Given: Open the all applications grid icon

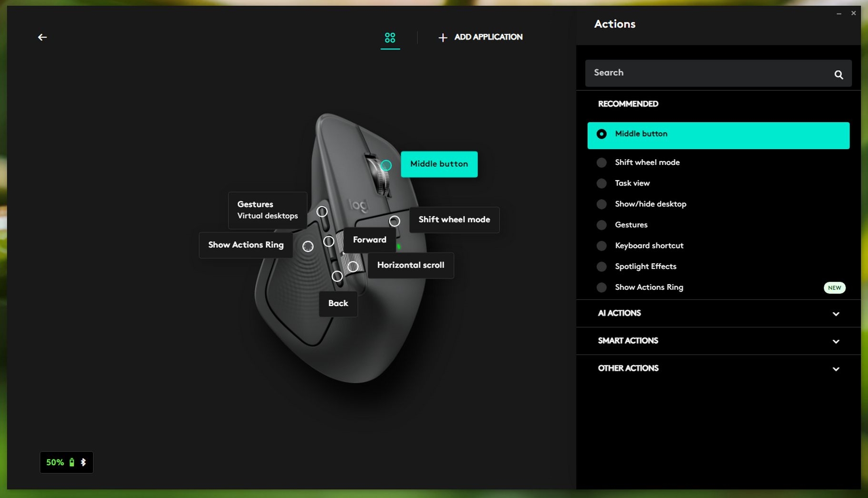Looking at the screenshot, I should (390, 38).
